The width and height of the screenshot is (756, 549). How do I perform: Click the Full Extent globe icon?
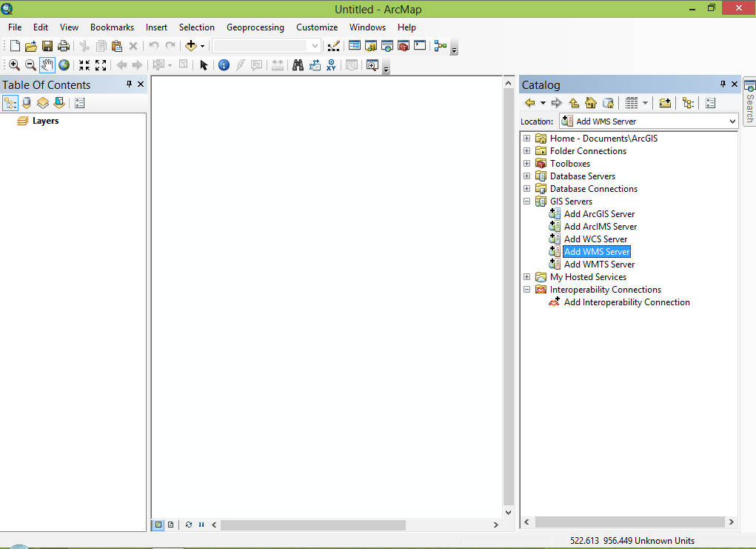[x=64, y=65]
